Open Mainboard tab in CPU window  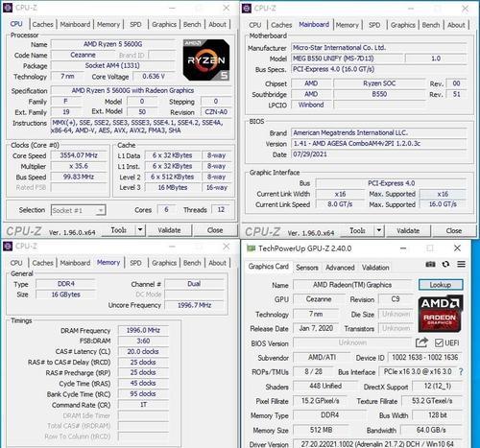point(75,24)
